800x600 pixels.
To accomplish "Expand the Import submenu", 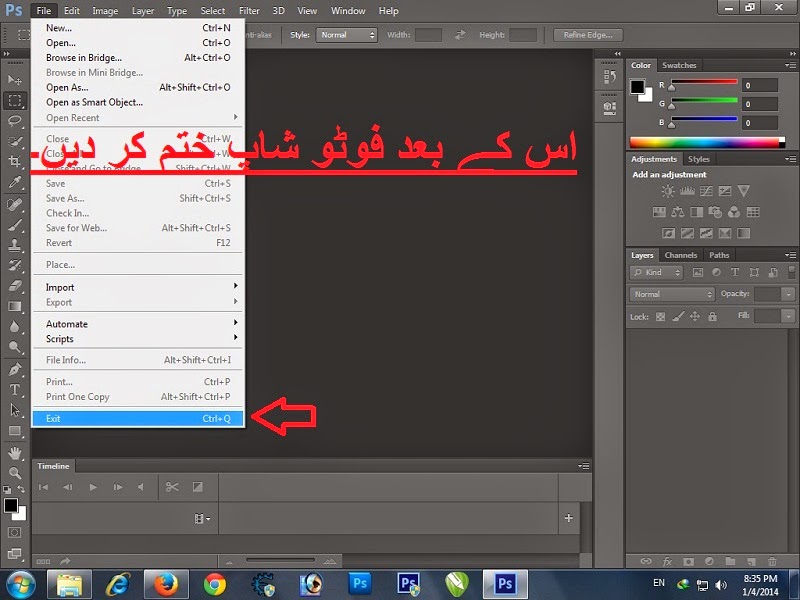I will [x=138, y=287].
